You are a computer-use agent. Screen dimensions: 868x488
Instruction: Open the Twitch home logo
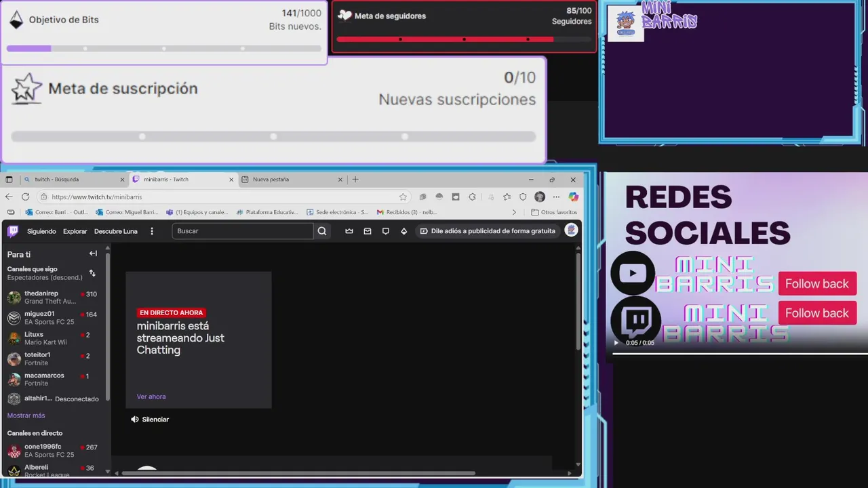(13, 231)
